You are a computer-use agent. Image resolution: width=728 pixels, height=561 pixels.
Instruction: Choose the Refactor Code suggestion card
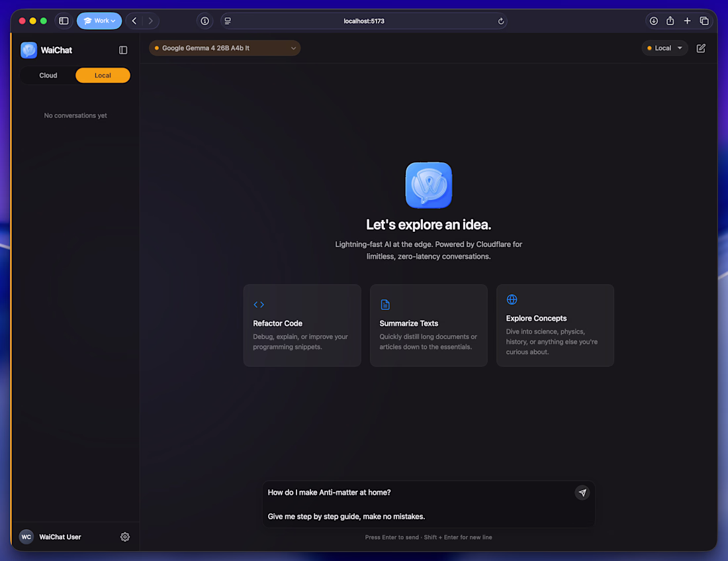pyautogui.click(x=302, y=325)
